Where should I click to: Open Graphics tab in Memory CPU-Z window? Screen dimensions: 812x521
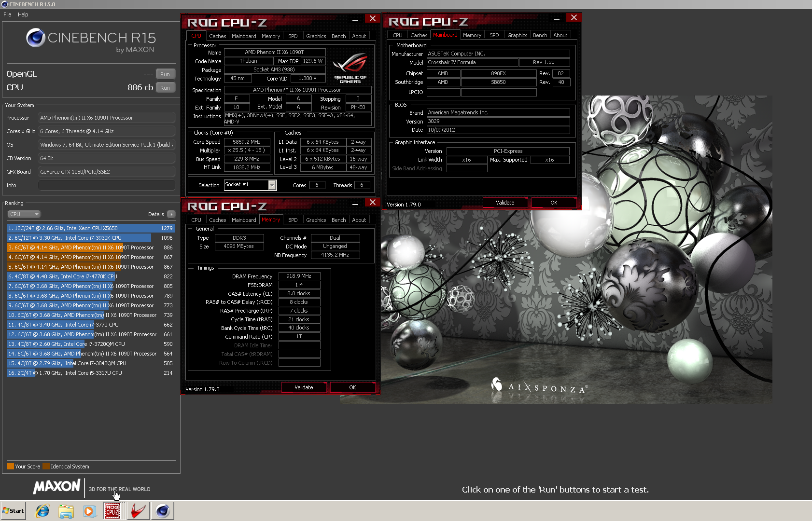click(x=316, y=220)
